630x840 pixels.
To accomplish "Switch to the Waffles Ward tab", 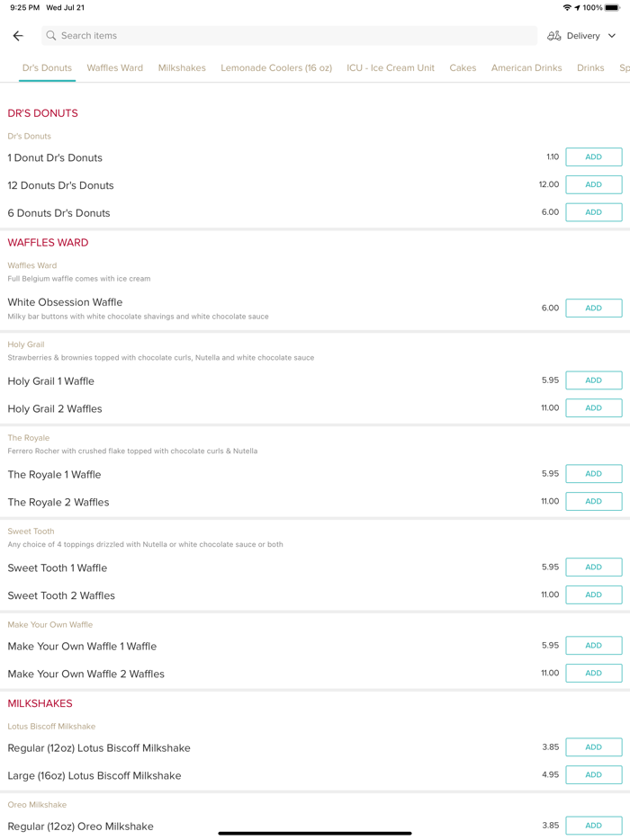I will [x=115, y=68].
